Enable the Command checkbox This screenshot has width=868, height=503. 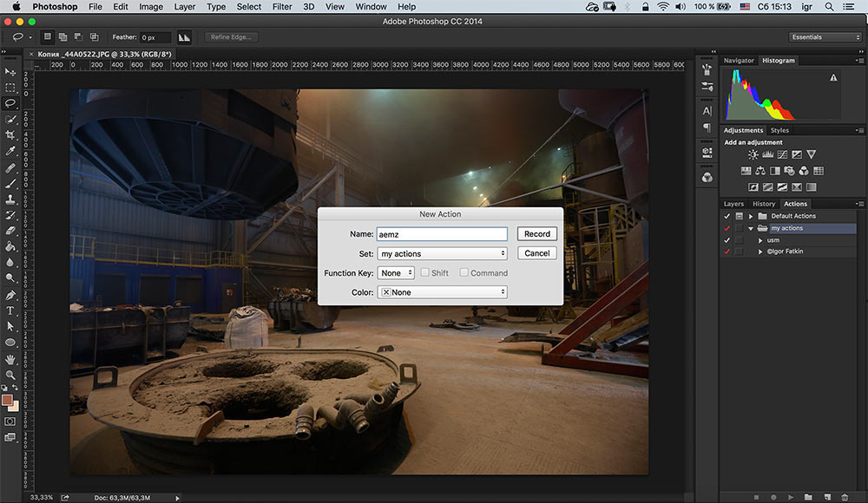tap(464, 273)
